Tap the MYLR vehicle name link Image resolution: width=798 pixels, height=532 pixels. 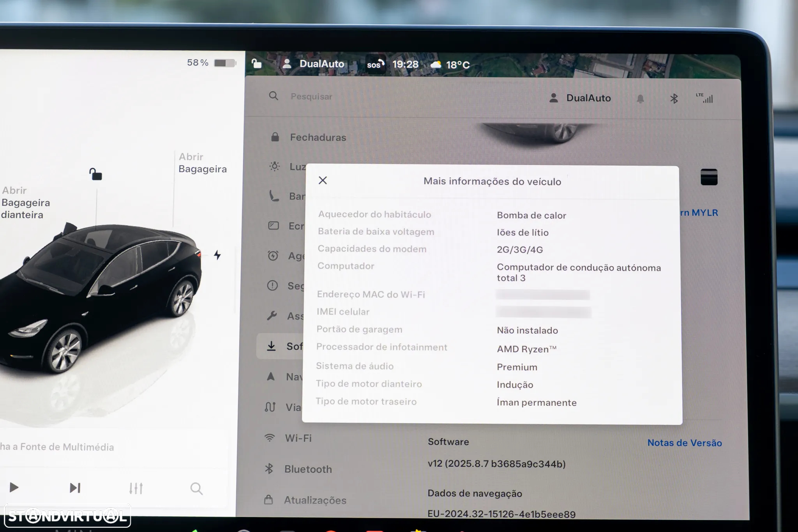pyautogui.click(x=699, y=213)
